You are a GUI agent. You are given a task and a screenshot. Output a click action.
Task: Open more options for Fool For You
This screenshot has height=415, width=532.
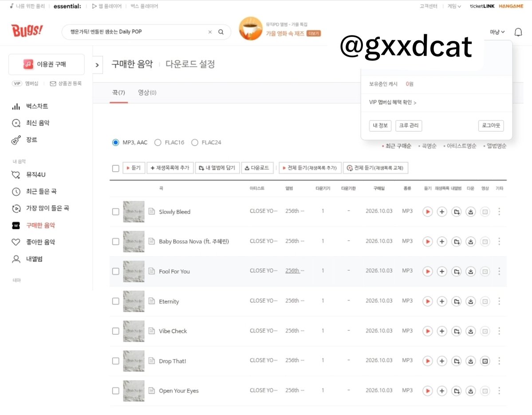(x=499, y=272)
